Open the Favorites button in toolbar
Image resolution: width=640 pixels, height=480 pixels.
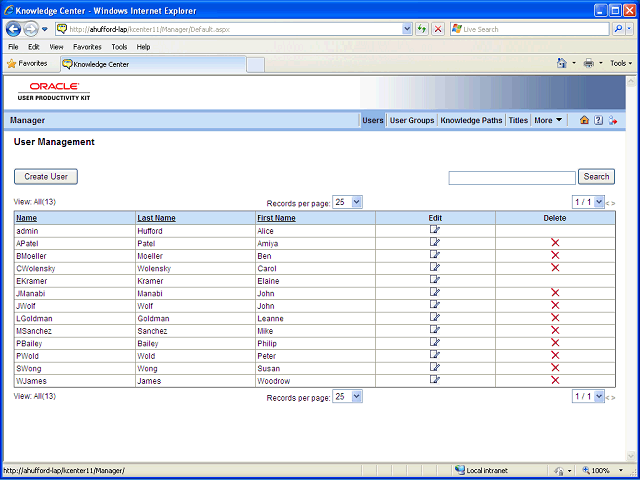click(x=27, y=64)
